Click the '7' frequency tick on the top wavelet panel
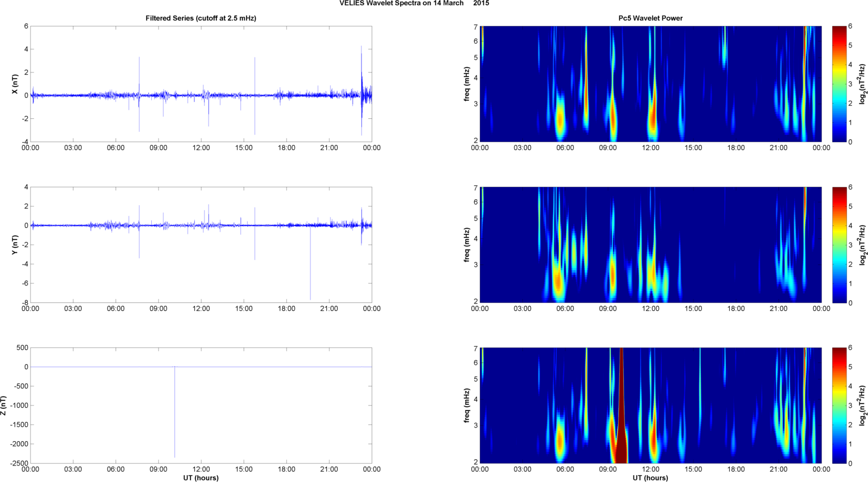 coord(476,27)
